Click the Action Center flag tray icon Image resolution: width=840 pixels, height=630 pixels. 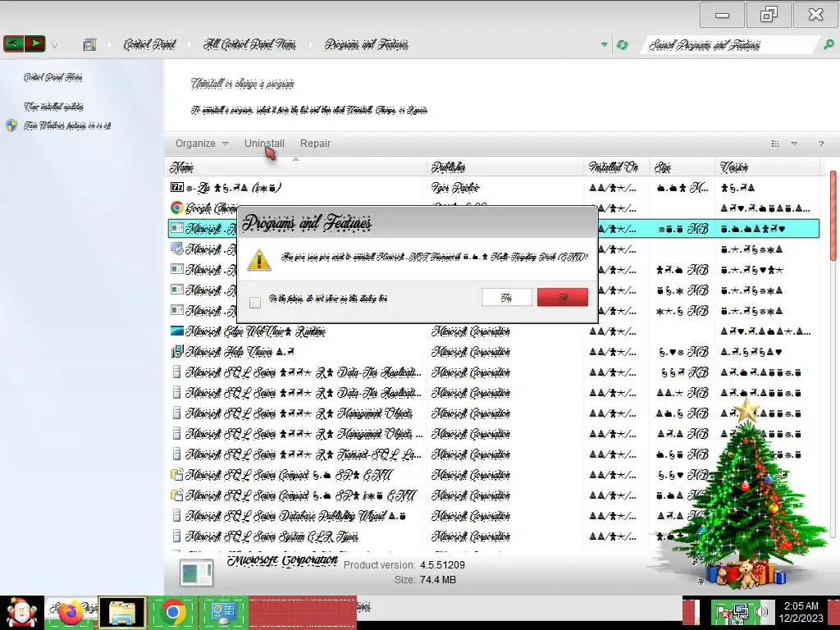tap(723, 612)
